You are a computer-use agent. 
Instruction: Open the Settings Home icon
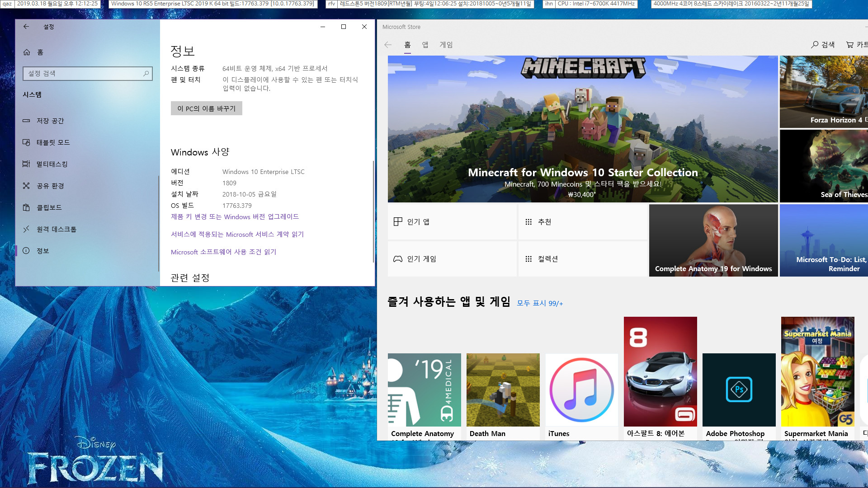[x=27, y=52]
